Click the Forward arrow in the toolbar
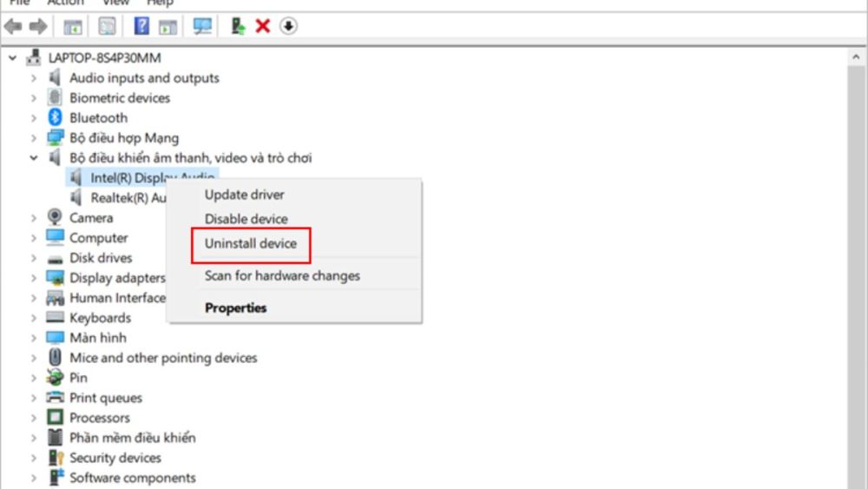This screenshot has width=868, height=489. click(x=38, y=26)
